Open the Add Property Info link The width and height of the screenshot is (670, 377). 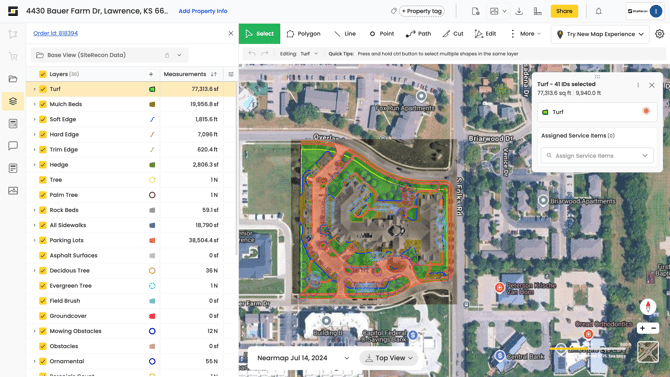tap(203, 11)
